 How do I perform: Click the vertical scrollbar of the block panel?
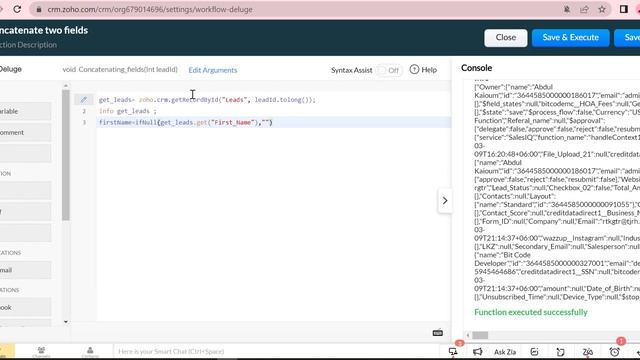[66, 155]
